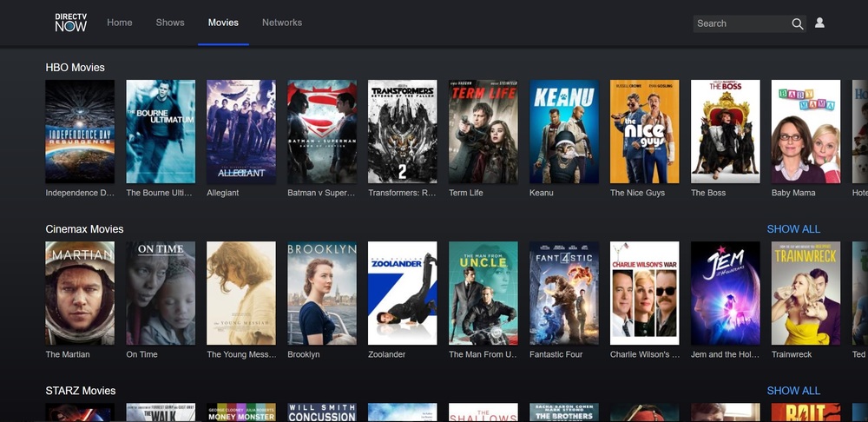Open the Batman v Superman poster
This screenshot has width=868, height=422.
[322, 131]
